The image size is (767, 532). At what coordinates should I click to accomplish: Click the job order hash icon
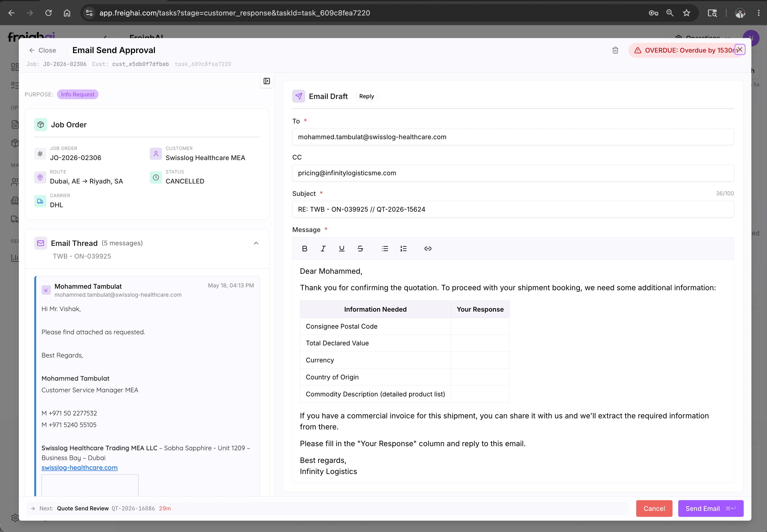point(40,154)
